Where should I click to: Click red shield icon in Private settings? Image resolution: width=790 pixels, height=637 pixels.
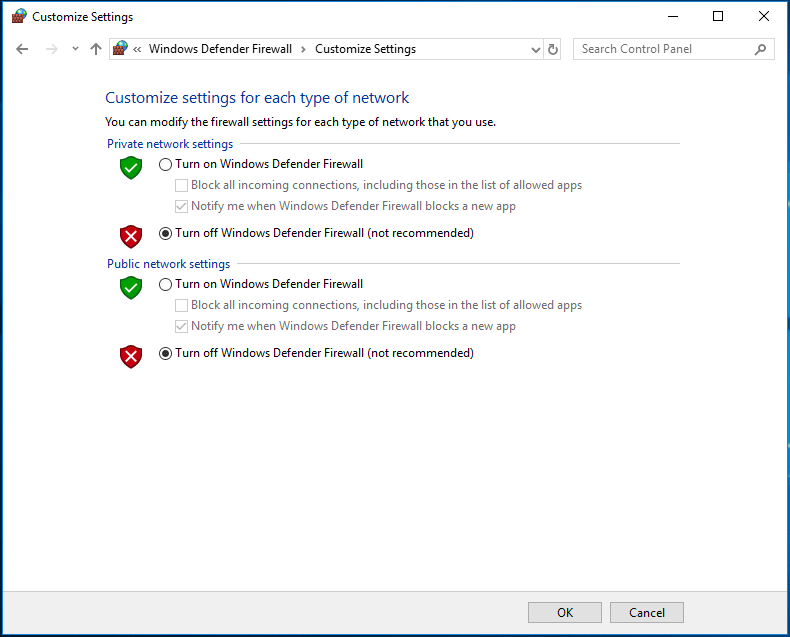(131, 237)
